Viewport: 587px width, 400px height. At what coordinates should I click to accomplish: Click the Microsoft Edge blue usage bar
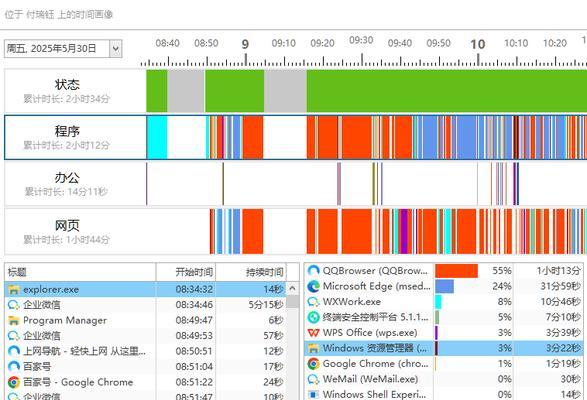(x=444, y=287)
